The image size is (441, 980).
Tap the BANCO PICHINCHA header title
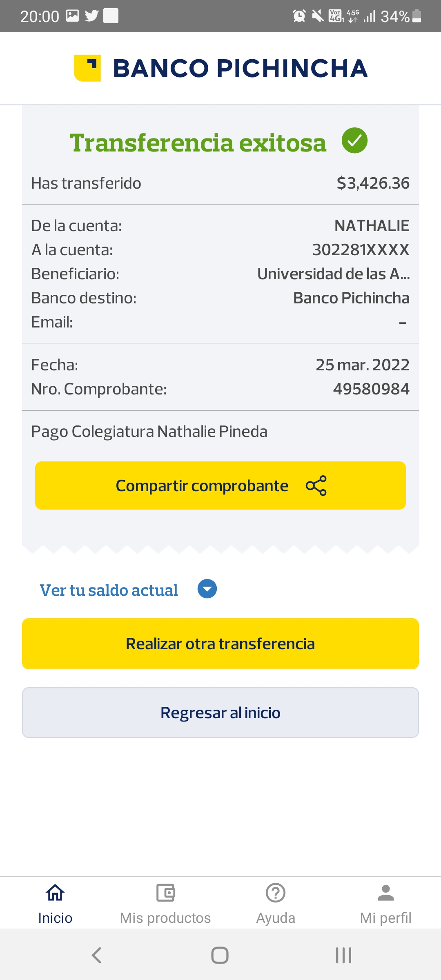click(240, 68)
